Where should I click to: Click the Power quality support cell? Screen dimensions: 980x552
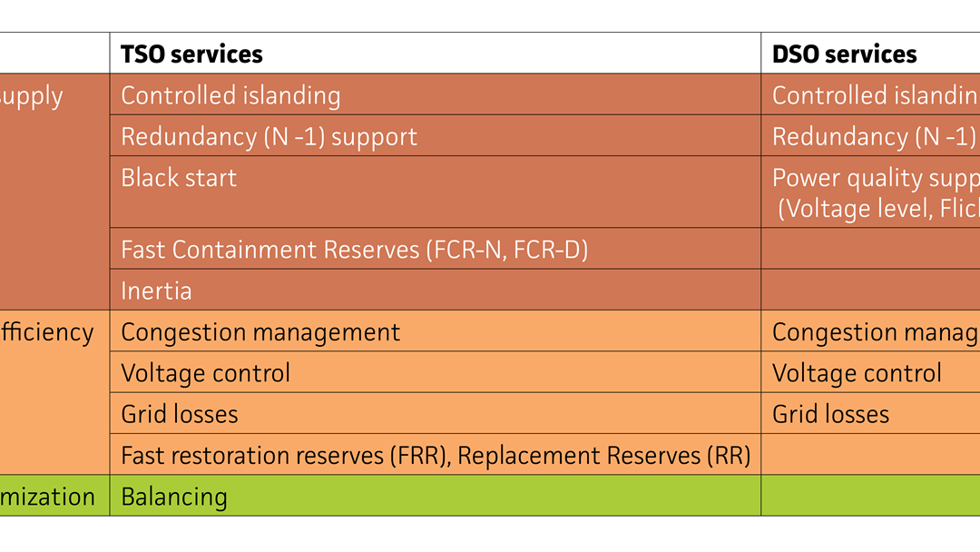[x=870, y=192]
